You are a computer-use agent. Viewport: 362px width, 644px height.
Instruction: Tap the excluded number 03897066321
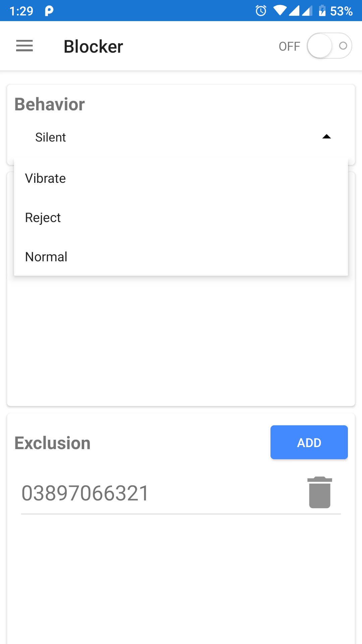(85, 493)
